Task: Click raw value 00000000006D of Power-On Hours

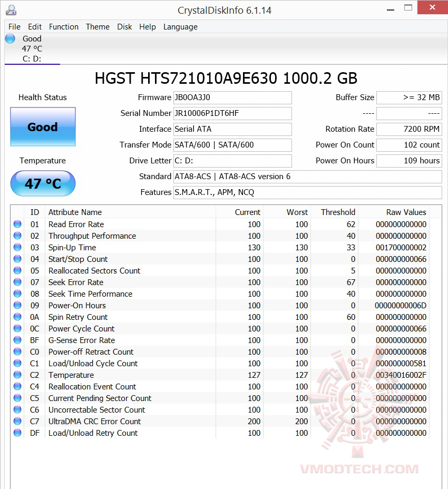Action: tap(401, 305)
